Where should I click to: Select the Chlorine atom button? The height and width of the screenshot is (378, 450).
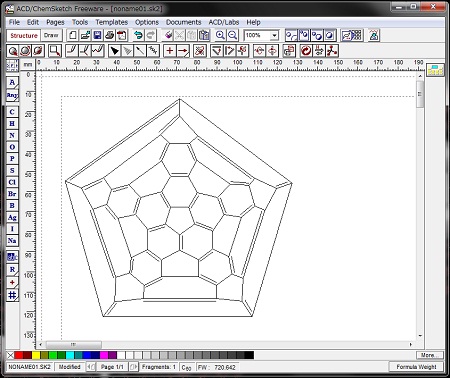(x=12, y=182)
